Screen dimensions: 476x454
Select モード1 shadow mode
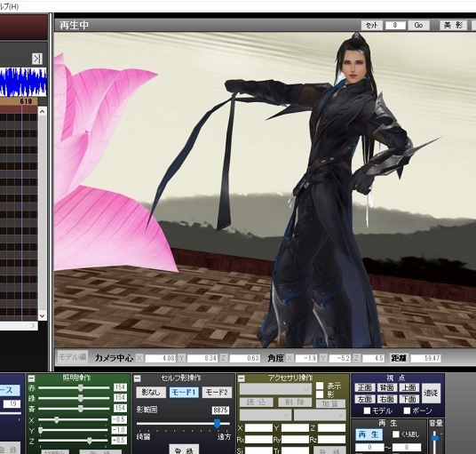pyautogui.click(x=184, y=392)
